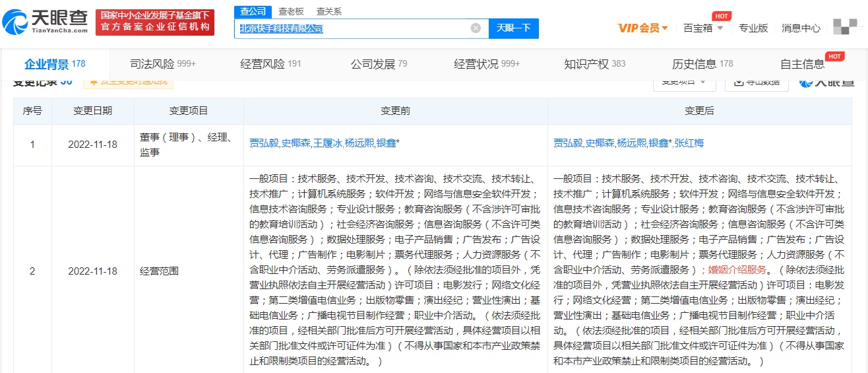Select the 查关系 search tab

[329, 11]
